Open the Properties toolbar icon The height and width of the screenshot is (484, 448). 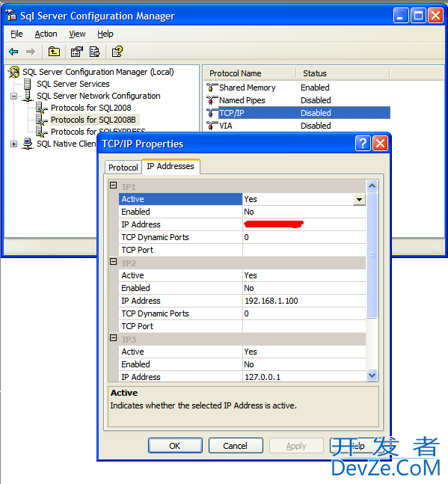(x=77, y=52)
